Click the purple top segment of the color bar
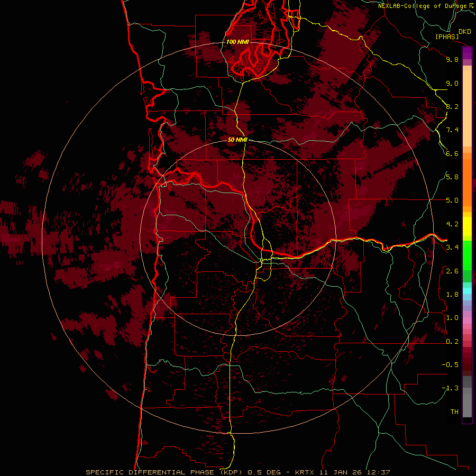 pos(467,53)
